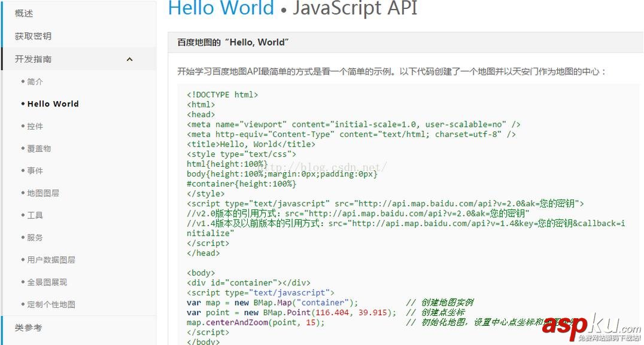This screenshot has width=644, height=345.
Task: Open the 类参考 sidebar section
Action: click(x=28, y=328)
